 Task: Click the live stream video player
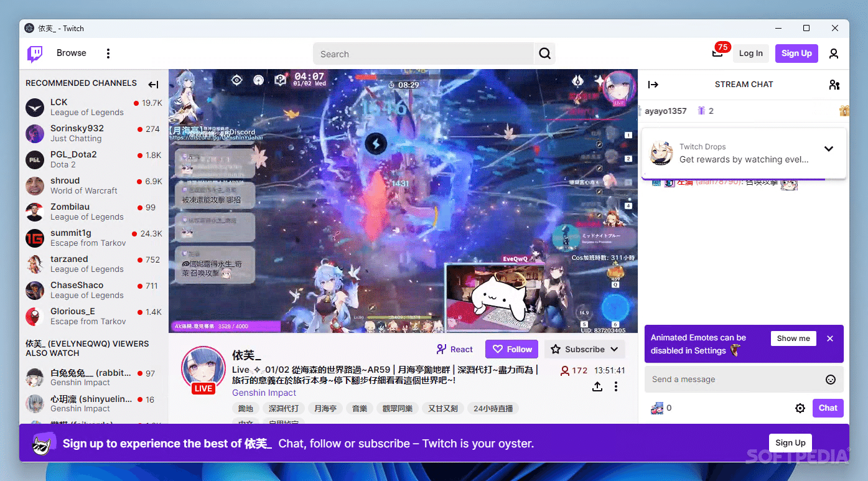(403, 202)
